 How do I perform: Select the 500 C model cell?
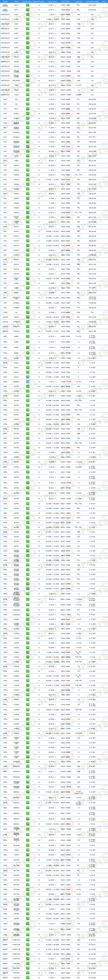pos(16,109)
